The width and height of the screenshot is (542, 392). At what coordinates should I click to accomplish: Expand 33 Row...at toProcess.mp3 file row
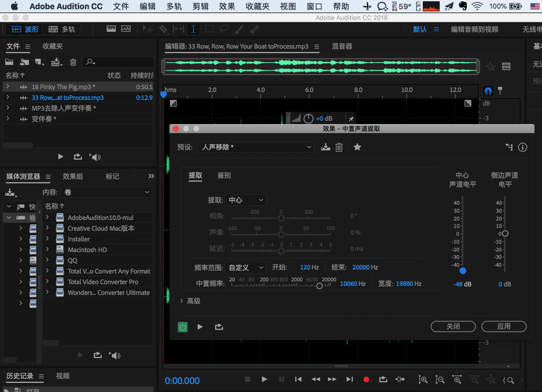pyautogui.click(x=7, y=98)
